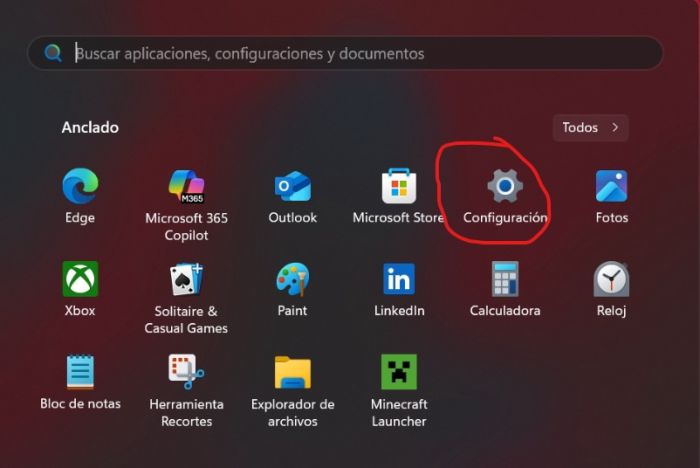The width and height of the screenshot is (700, 468).
Task: Expand all apps via Todos chevron
Action: click(615, 128)
